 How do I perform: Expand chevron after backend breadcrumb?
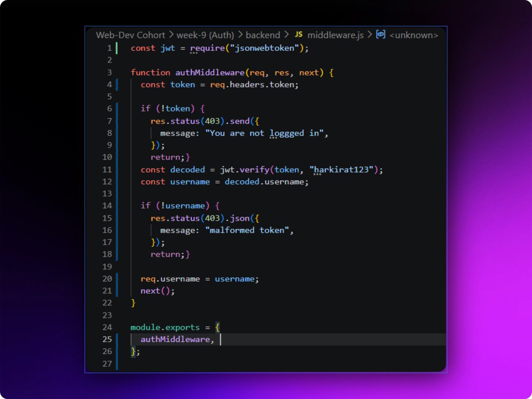click(x=286, y=35)
